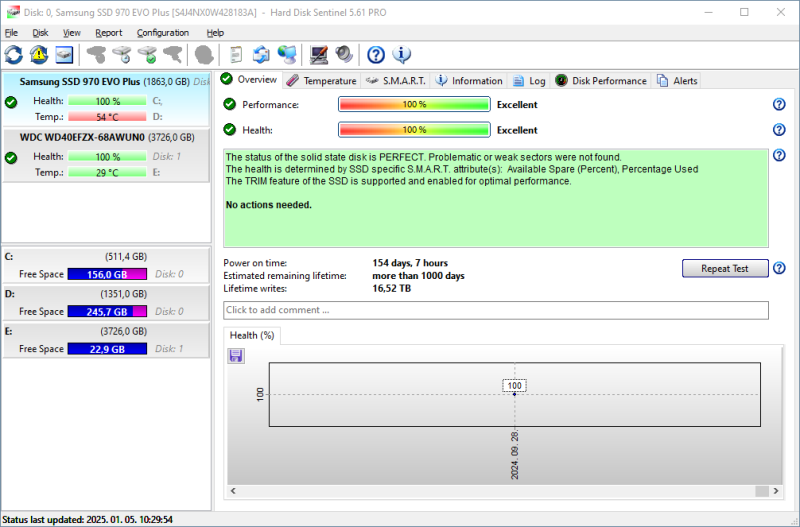The height and width of the screenshot is (527, 800).
Task: Click the grayed disk magnifier toolbar icon
Action: (172, 55)
